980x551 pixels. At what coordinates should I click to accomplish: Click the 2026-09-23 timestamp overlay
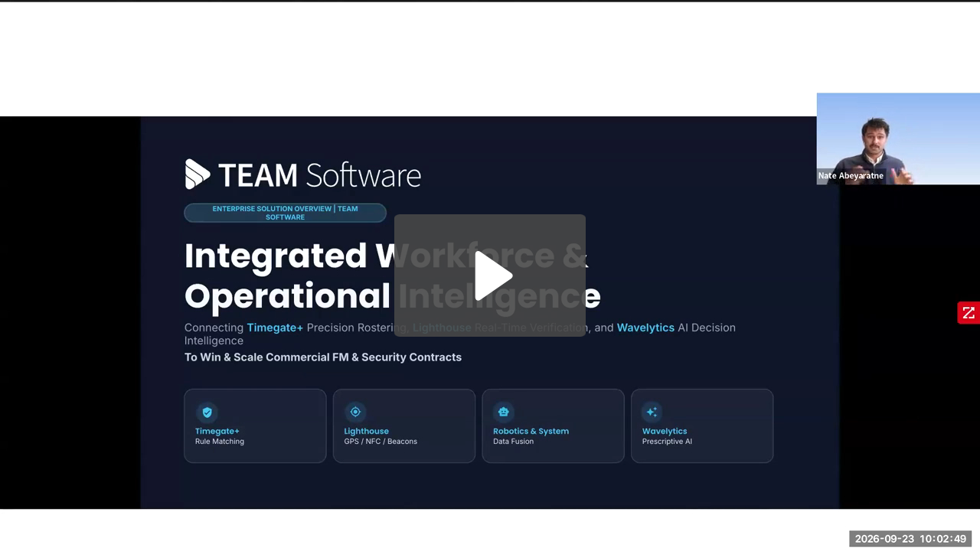click(x=910, y=539)
